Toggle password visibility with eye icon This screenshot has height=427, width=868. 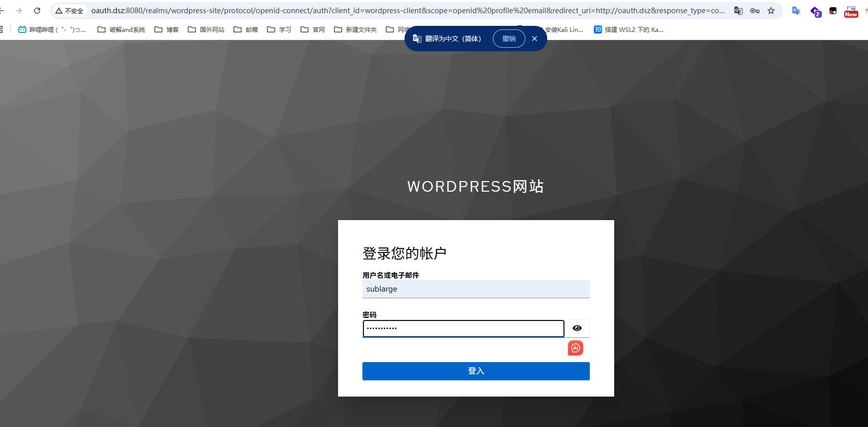pyautogui.click(x=577, y=328)
